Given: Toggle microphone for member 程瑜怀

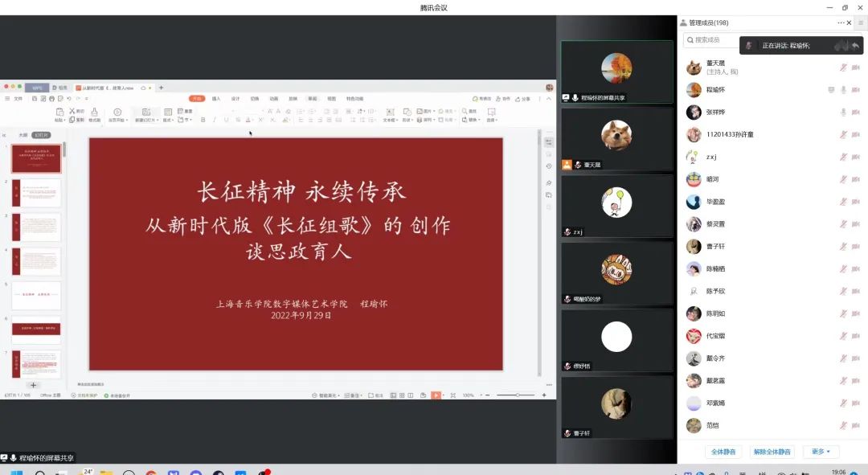Looking at the screenshot, I should pyautogui.click(x=843, y=90).
